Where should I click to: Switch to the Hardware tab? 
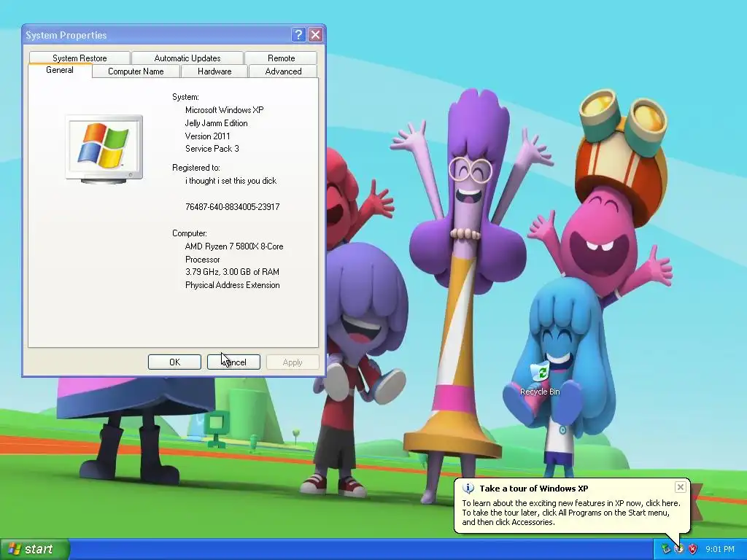[214, 71]
